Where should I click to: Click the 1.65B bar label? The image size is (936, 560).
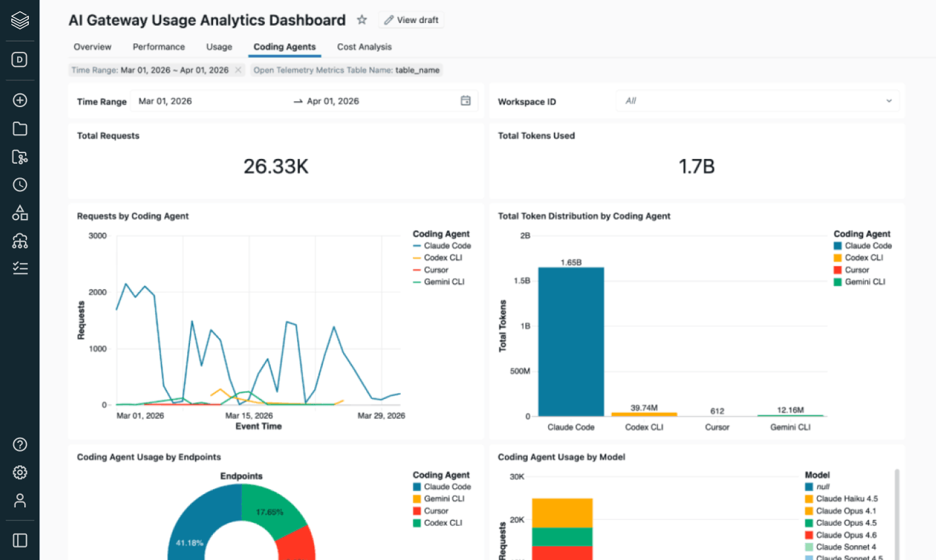[x=571, y=262]
